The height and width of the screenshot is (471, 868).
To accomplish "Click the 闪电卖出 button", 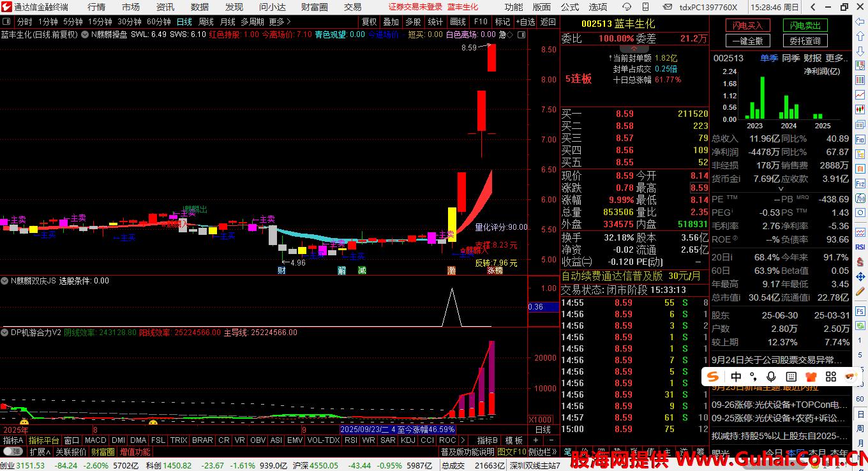I will tap(805, 26).
